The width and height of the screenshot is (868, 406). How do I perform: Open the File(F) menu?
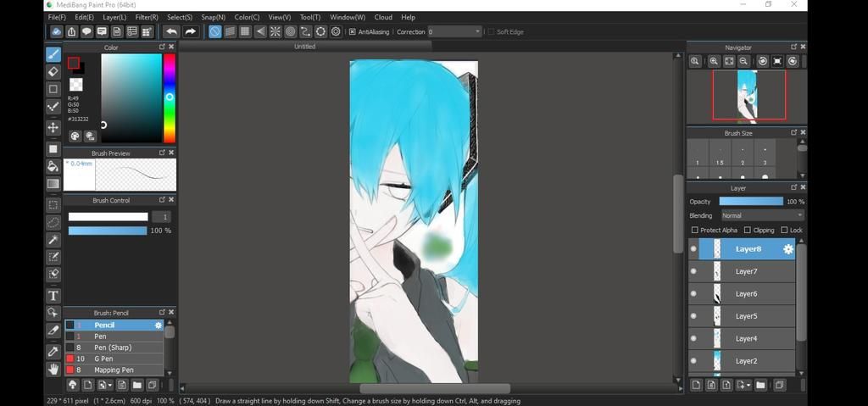[57, 17]
